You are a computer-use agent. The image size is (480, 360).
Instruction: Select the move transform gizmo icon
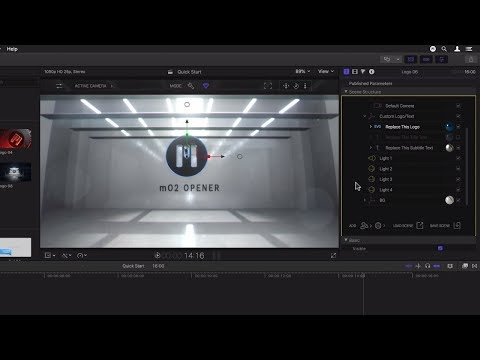(286, 86)
